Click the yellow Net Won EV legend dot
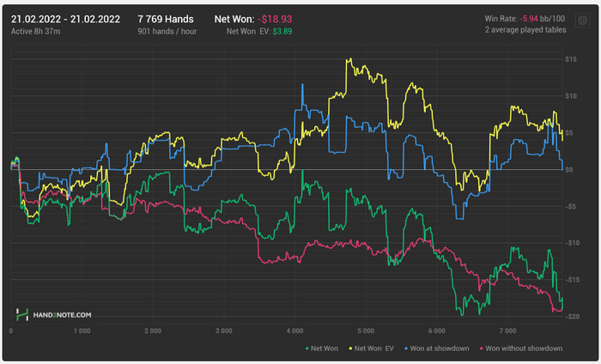 pos(349,349)
